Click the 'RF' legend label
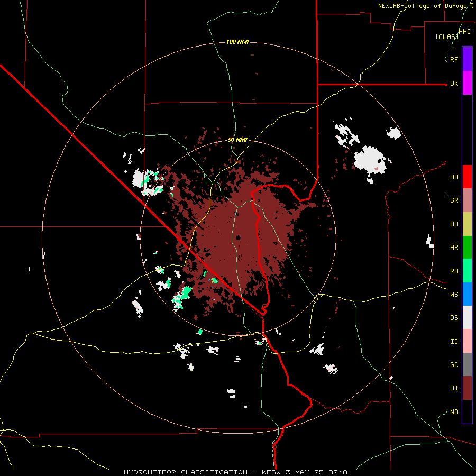This screenshot has height=476, width=476. point(454,59)
